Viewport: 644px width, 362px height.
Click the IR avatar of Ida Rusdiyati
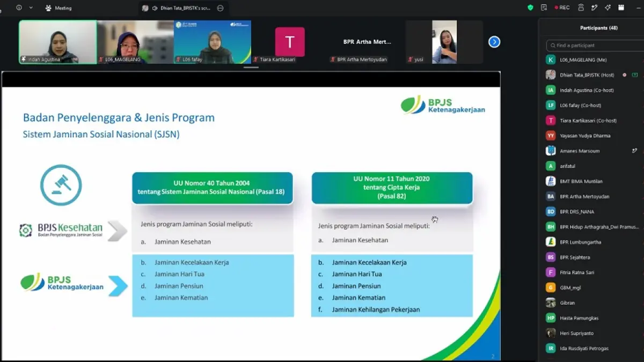[x=551, y=349]
